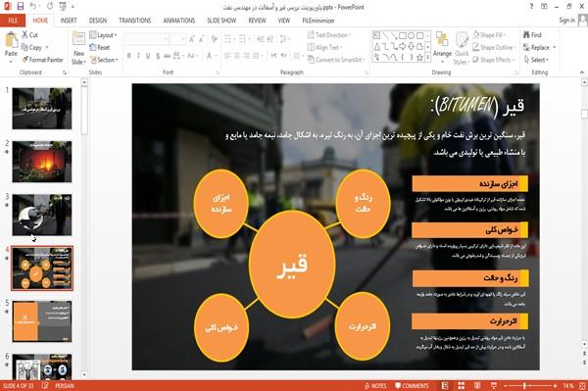Open the Help question mark icon
The height and width of the screenshot is (391, 588).
pos(532,7)
